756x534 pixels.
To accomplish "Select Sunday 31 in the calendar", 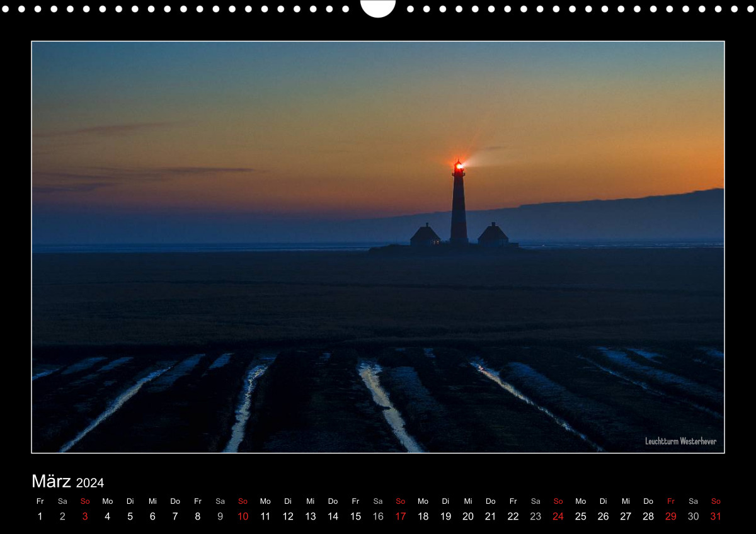I will click(716, 516).
